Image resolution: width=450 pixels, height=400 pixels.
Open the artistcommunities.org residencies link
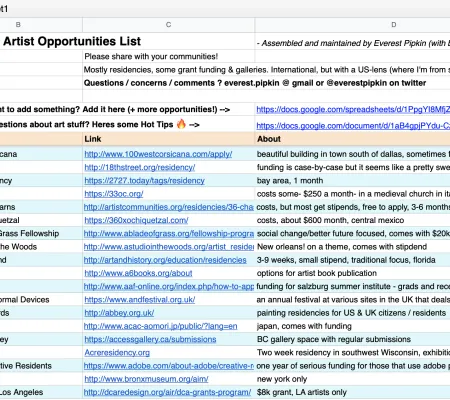(169, 207)
